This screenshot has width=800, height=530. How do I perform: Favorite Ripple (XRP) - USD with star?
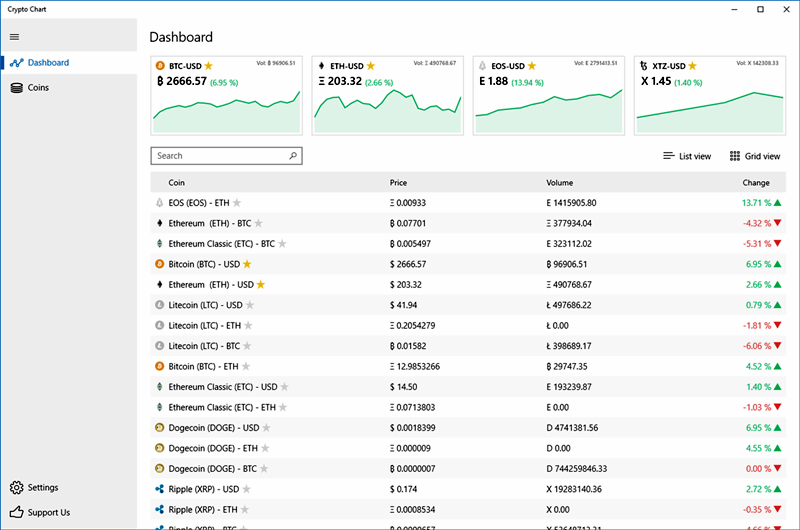click(x=246, y=489)
